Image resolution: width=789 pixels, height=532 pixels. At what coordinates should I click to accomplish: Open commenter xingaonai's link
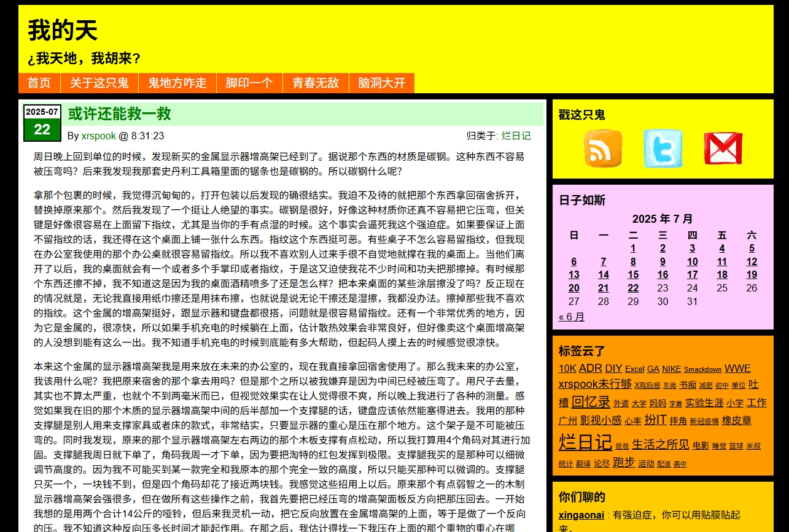(x=581, y=515)
